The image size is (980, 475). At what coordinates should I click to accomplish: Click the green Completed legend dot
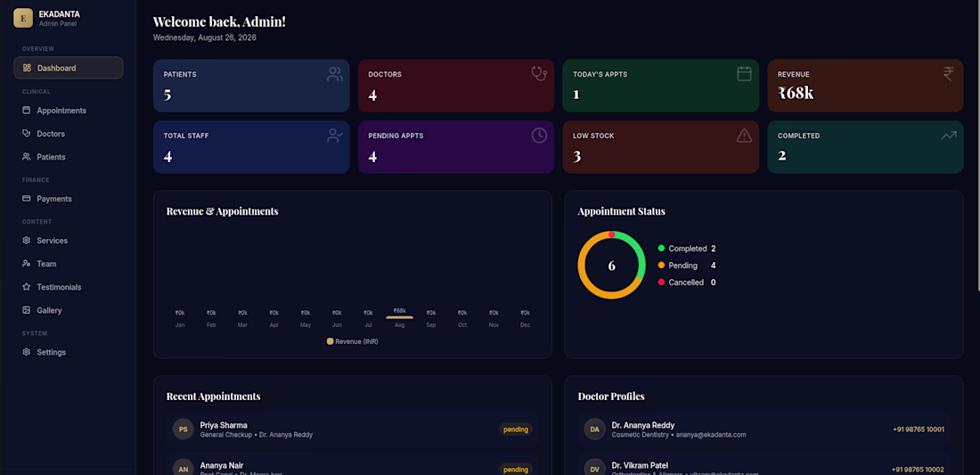pos(661,248)
